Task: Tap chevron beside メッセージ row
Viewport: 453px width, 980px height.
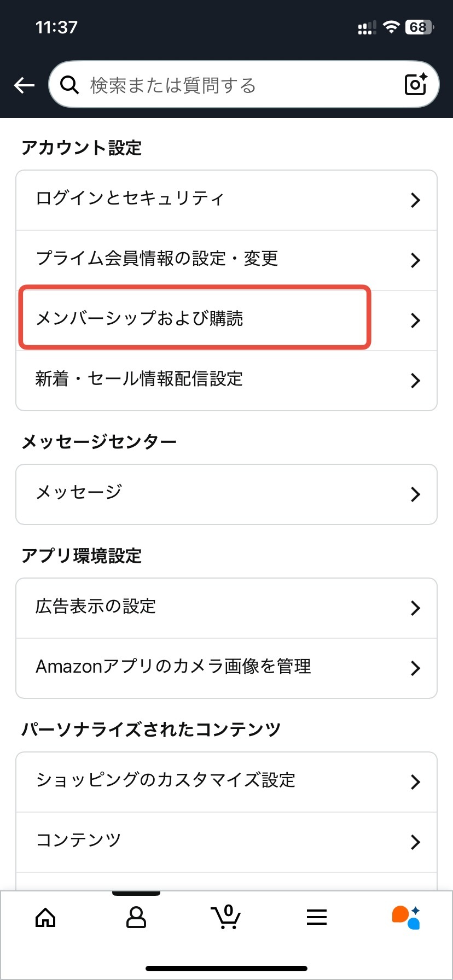Action: 415,494
